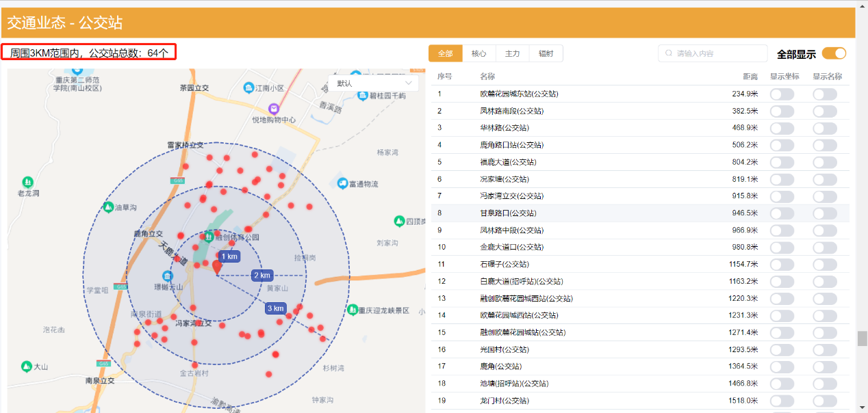Click the 富通物流 truck icon on map

click(x=342, y=183)
